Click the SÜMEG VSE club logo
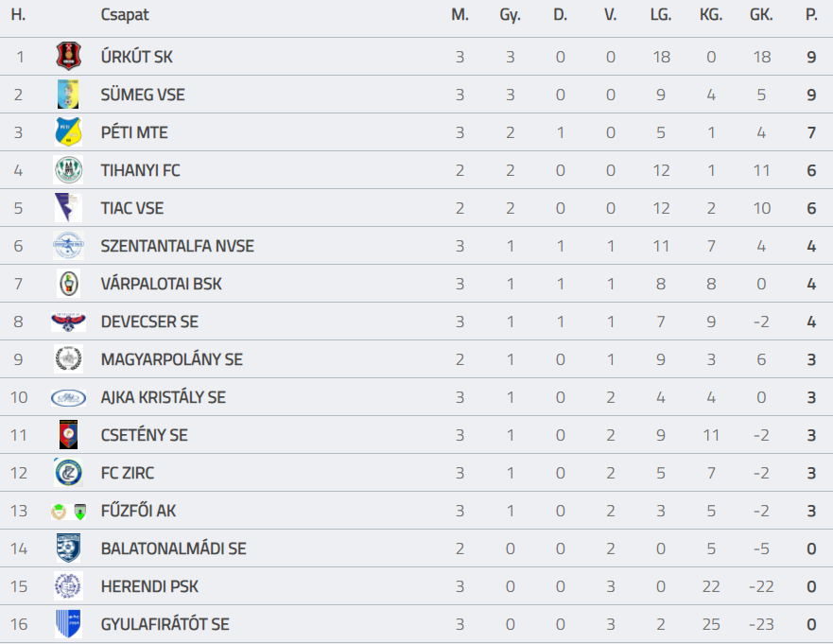 click(68, 95)
